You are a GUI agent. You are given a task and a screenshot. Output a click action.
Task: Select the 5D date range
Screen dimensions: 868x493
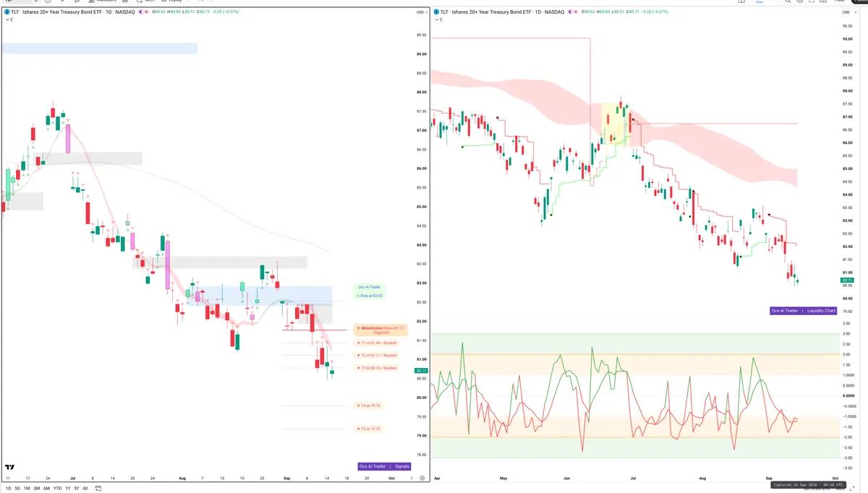click(17, 489)
